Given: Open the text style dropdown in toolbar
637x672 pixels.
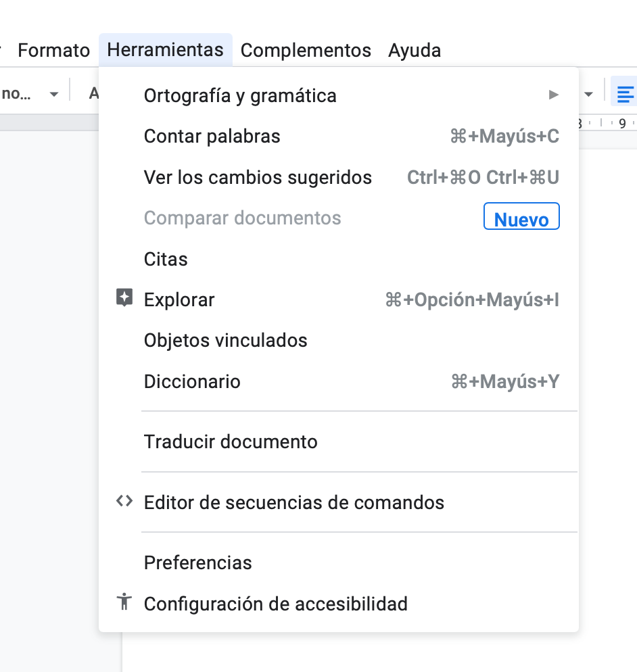Looking at the screenshot, I should (30, 94).
